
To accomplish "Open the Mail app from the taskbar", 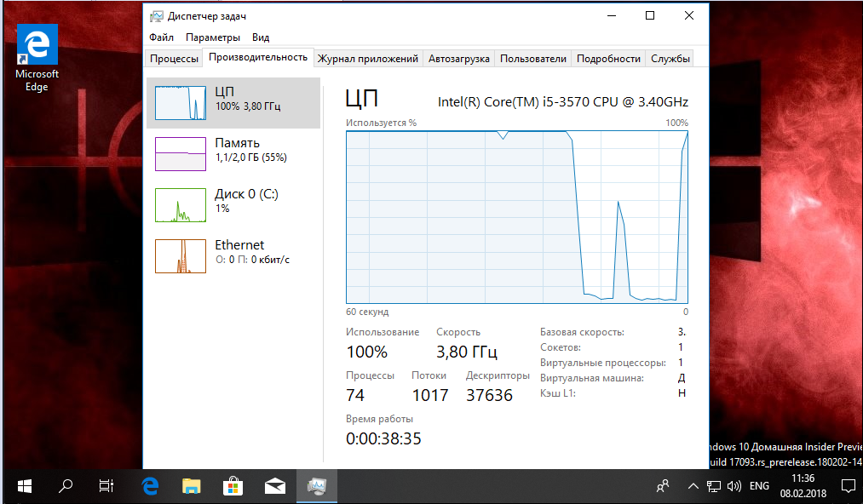I will coord(274,486).
